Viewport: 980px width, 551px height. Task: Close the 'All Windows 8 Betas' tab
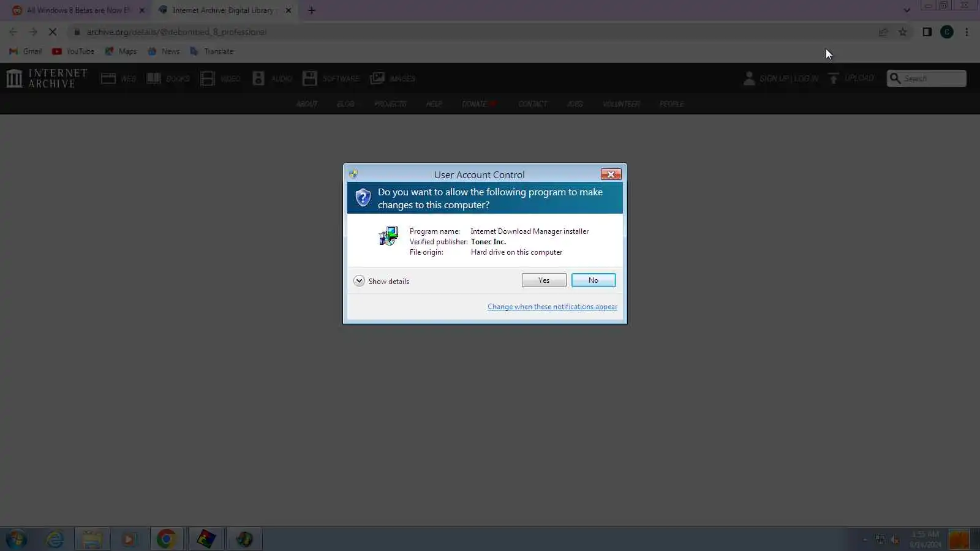click(x=142, y=10)
